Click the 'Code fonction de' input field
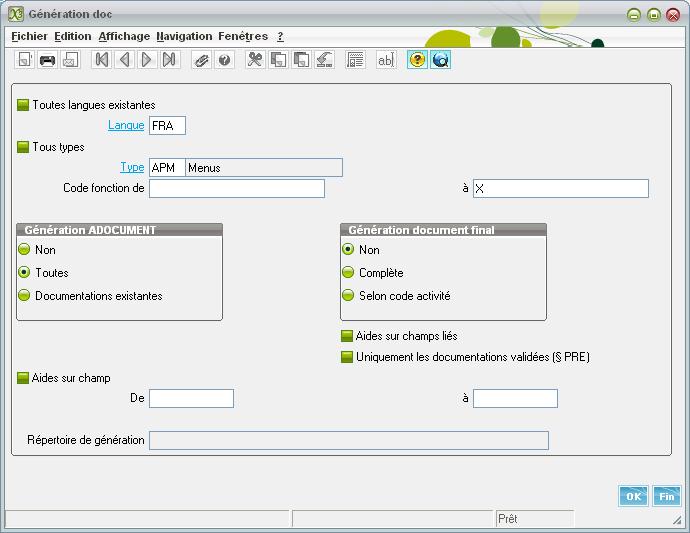The image size is (690, 533). (x=237, y=189)
